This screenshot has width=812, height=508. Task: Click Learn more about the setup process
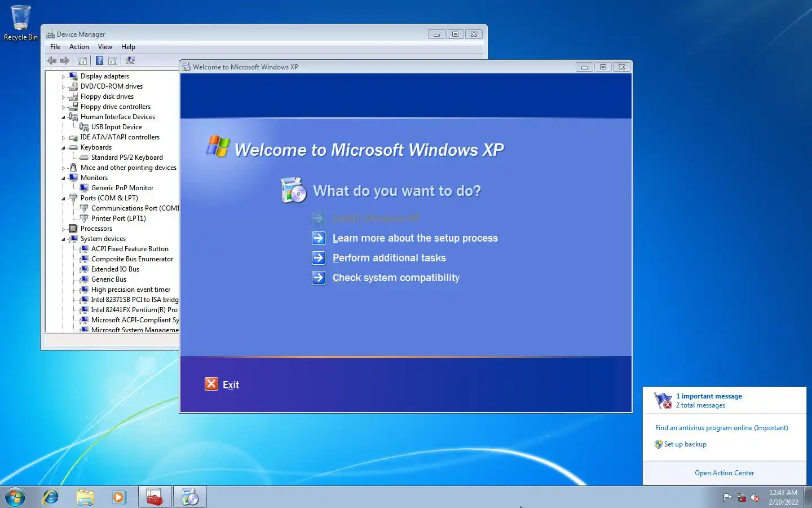(x=415, y=238)
